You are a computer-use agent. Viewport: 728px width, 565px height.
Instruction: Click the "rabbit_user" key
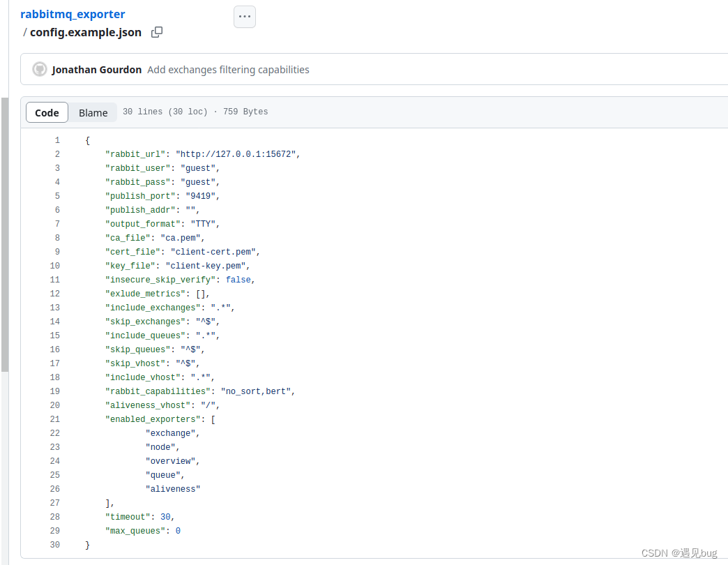(x=138, y=168)
